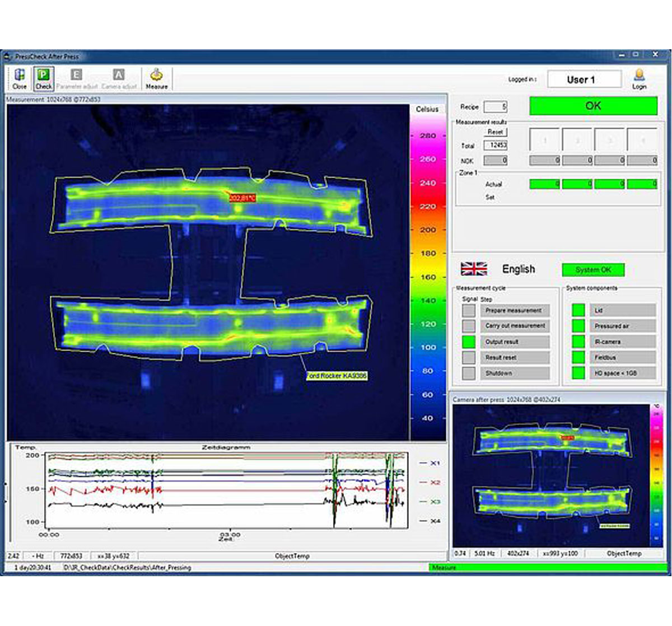This screenshot has width=672, height=626.
Task: Click the Close icon on the toolbar
Action: [18, 78]
